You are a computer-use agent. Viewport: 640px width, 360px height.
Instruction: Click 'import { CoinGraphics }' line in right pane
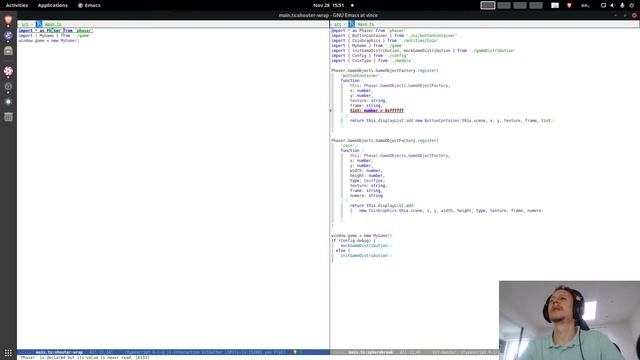(x=385, y=40)
